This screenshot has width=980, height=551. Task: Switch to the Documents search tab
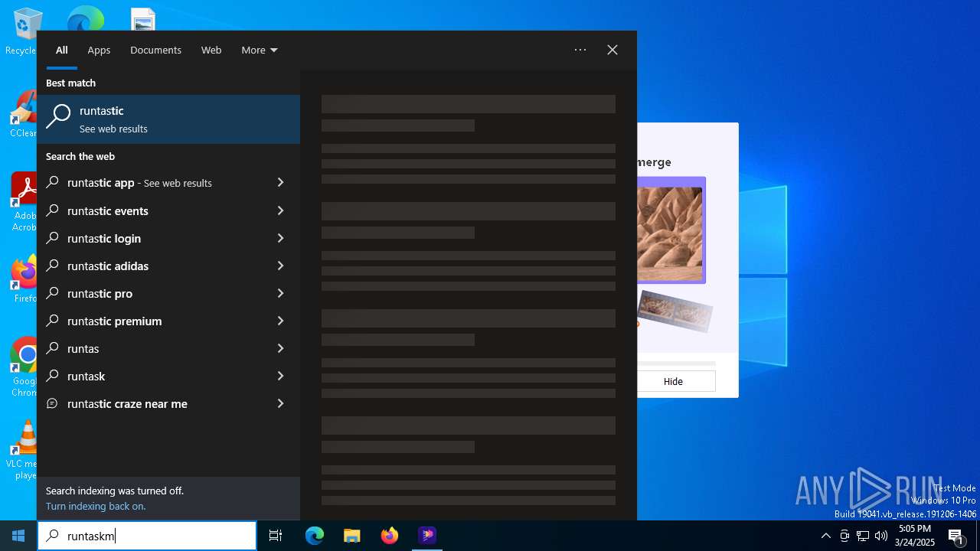tap(155, 51)
